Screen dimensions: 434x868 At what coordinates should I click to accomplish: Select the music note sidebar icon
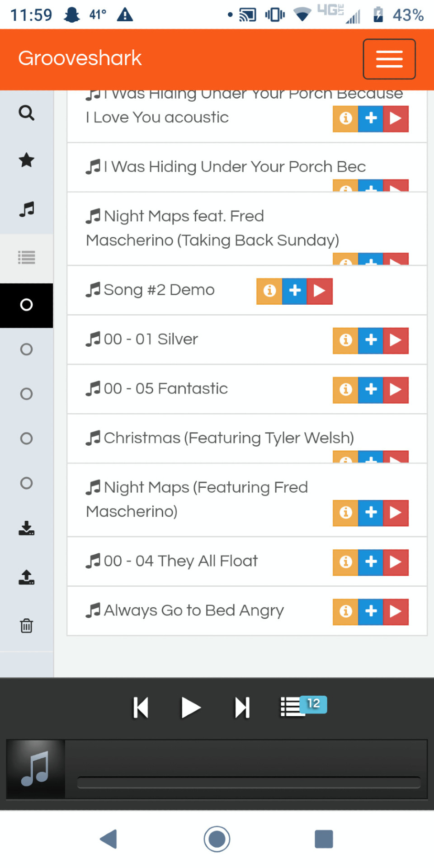pos(27,209)
